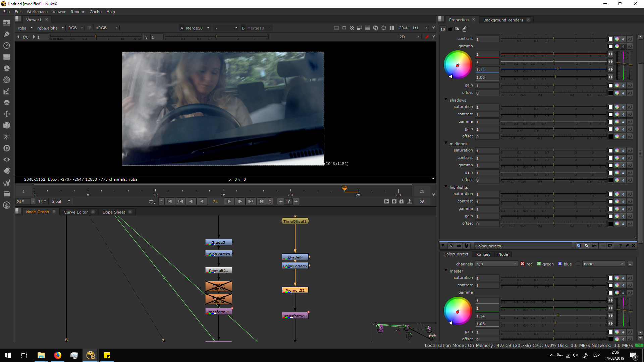
Task: Uncheck the green channel checkbox
Action: pyautogui.click(x=539, y=264)
